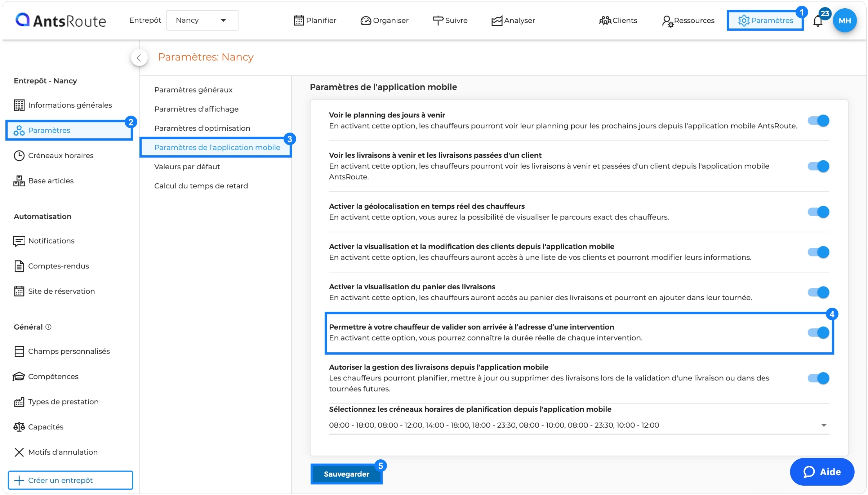This screenshot has height=495, width=868.
Task: Toggle real-time driver geolocation switch
Action: click(818, 211)
